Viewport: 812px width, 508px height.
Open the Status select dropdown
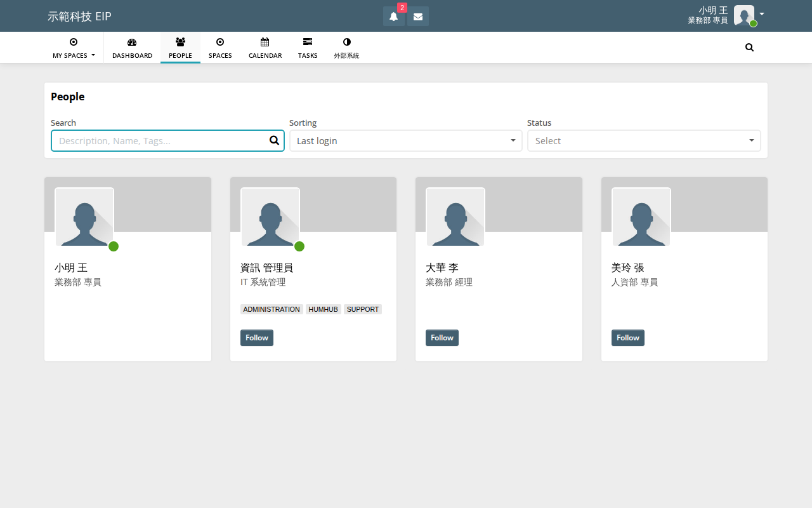point(644,141)
